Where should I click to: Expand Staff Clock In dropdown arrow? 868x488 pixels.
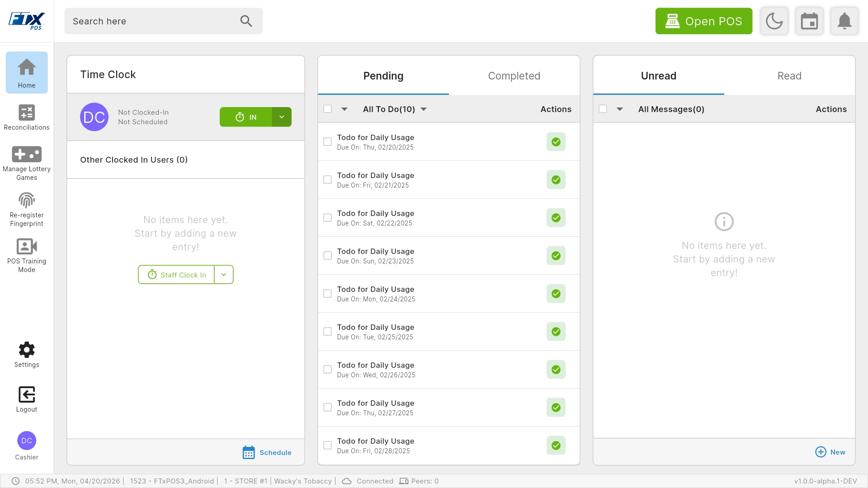click(224, 275)
